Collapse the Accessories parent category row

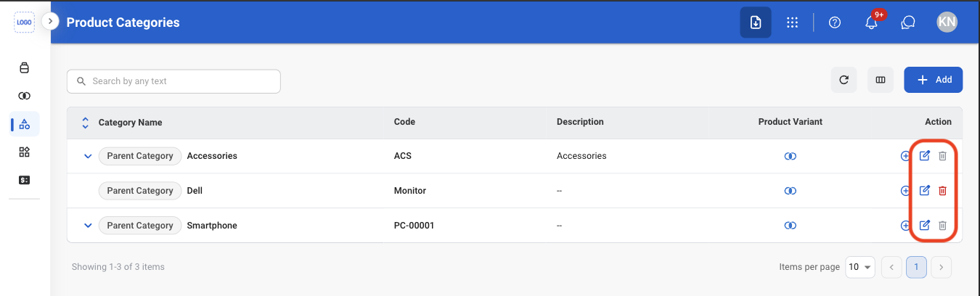88,156
